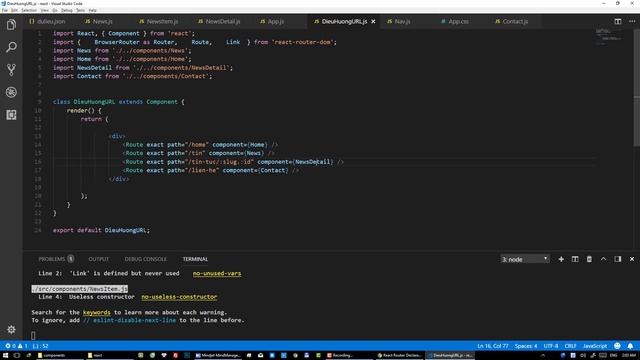Open Mindjet MindManager on taskbar
The width and height of the screenshot is (640, 360).
(218, 356)
